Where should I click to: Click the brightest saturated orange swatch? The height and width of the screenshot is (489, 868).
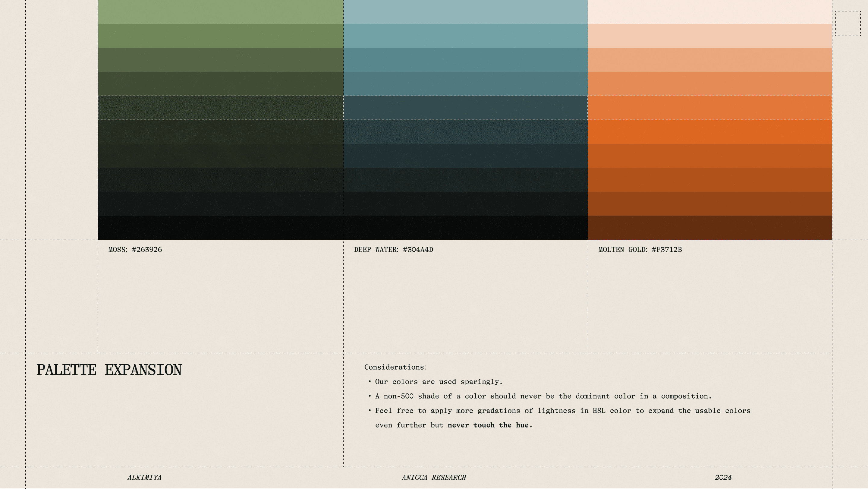click(710, 132)
